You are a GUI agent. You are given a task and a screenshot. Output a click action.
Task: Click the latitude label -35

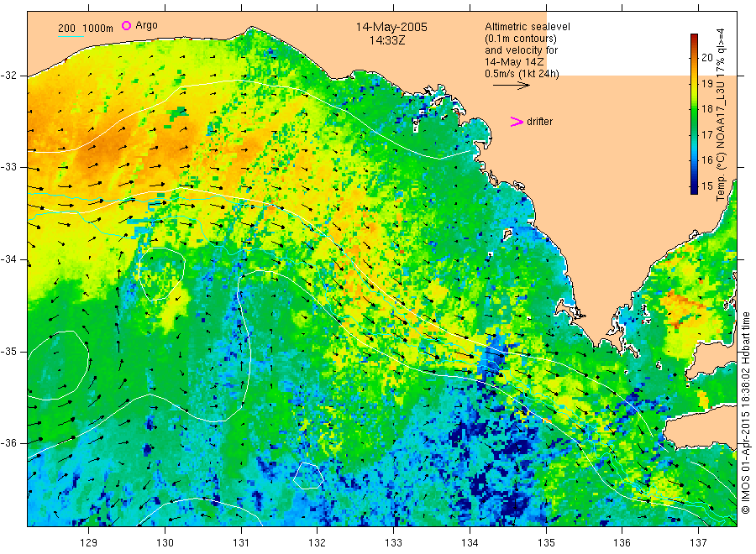click(8, 351)
